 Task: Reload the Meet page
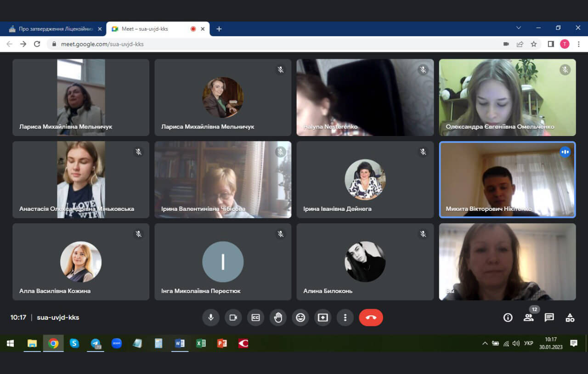[37, 44]
